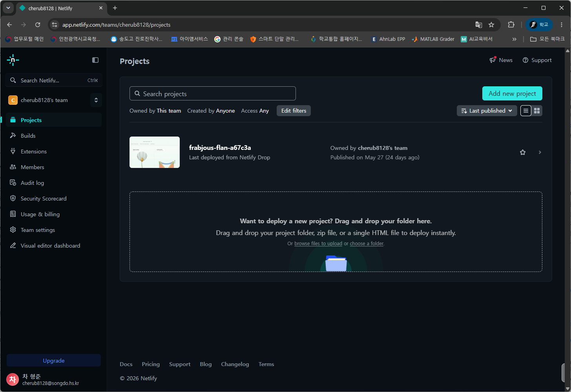Open the Search Netlify box
The image size is (571, 392).
[x=54, y=80]
